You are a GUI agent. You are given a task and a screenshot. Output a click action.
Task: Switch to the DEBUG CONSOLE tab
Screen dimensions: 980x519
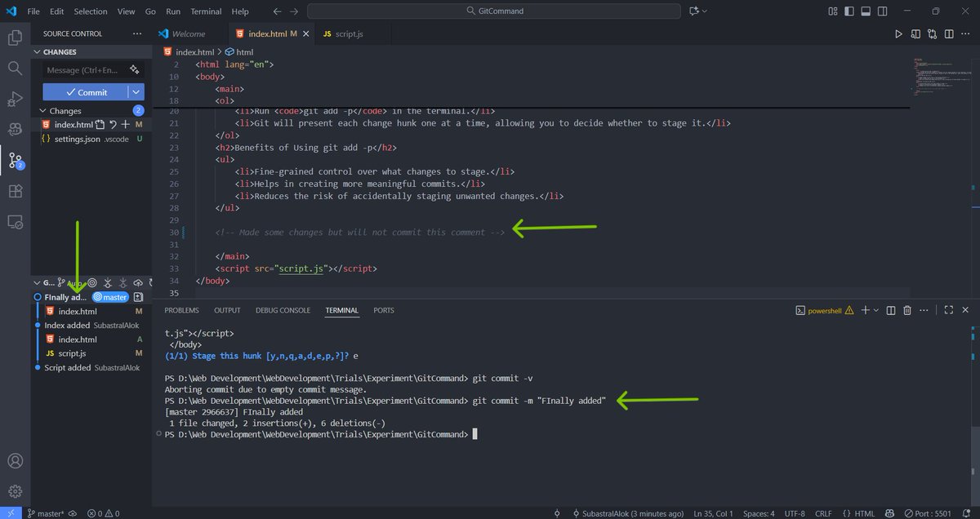[x=283, y=311]
